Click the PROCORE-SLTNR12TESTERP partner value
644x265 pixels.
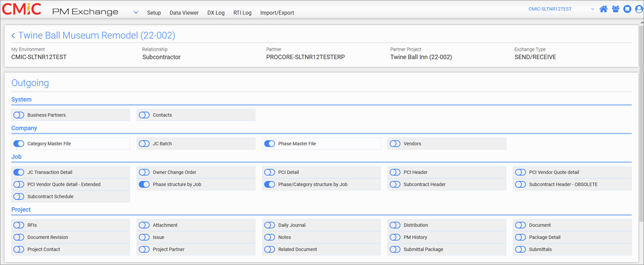305,57
